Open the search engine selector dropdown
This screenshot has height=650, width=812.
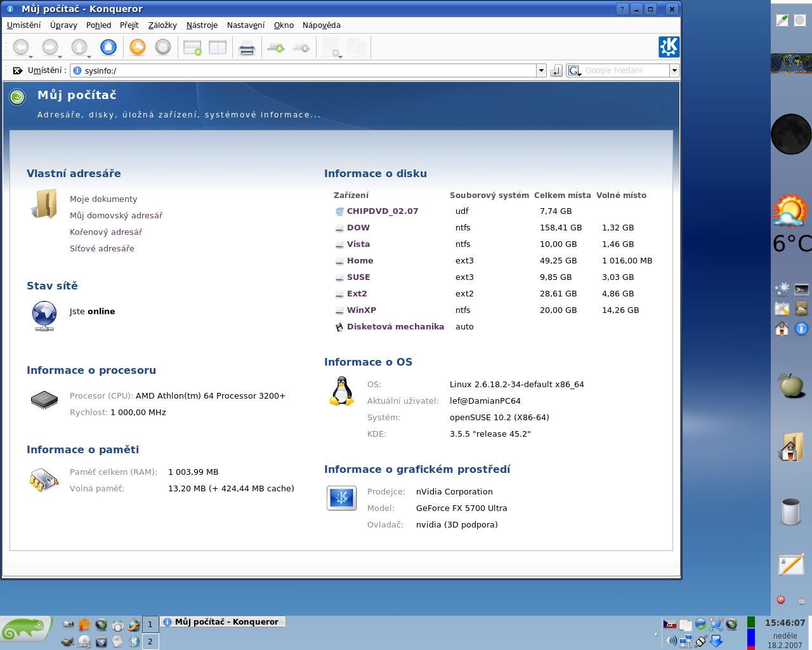tap(575, 70)
